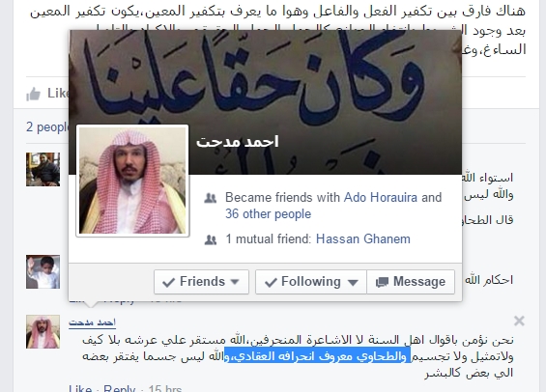This screenshot has height=392, width=546.
Task: Dismiss the comment with the X icon
Action: tap(519, 321)
